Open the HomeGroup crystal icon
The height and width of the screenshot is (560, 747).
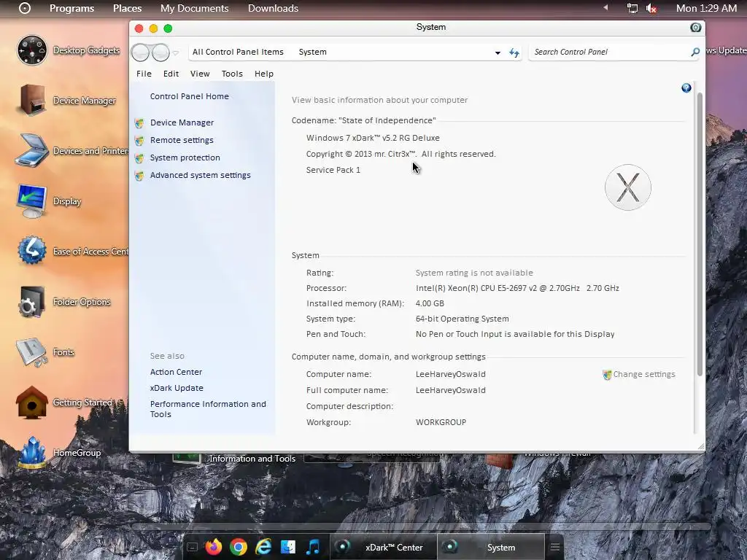coord(32,453)
